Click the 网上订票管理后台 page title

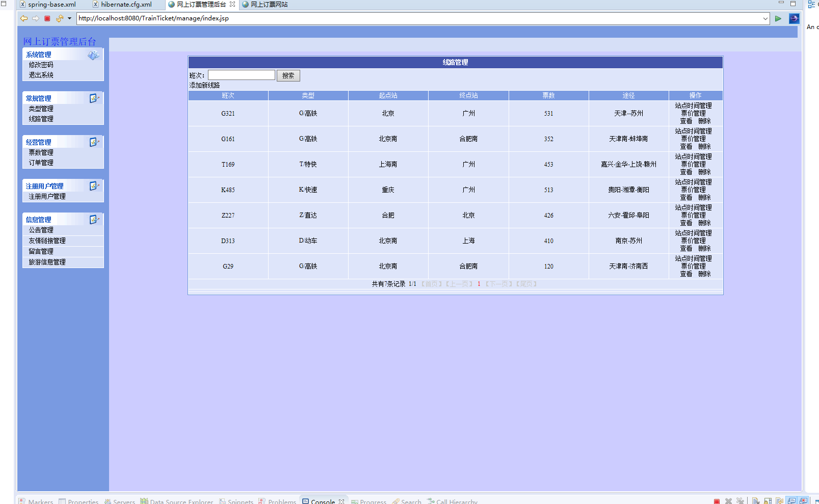59,41
